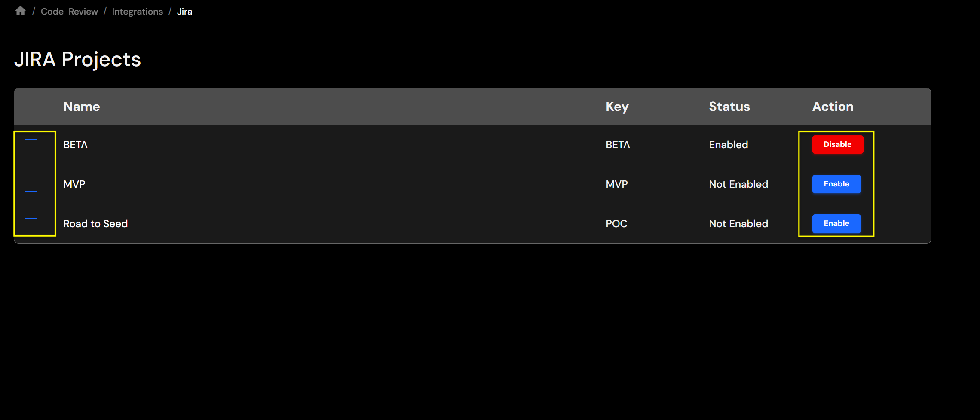Check the BETA project checkbox
The image size is (980, 420).
pyautogui.click(x=31, y=146)
